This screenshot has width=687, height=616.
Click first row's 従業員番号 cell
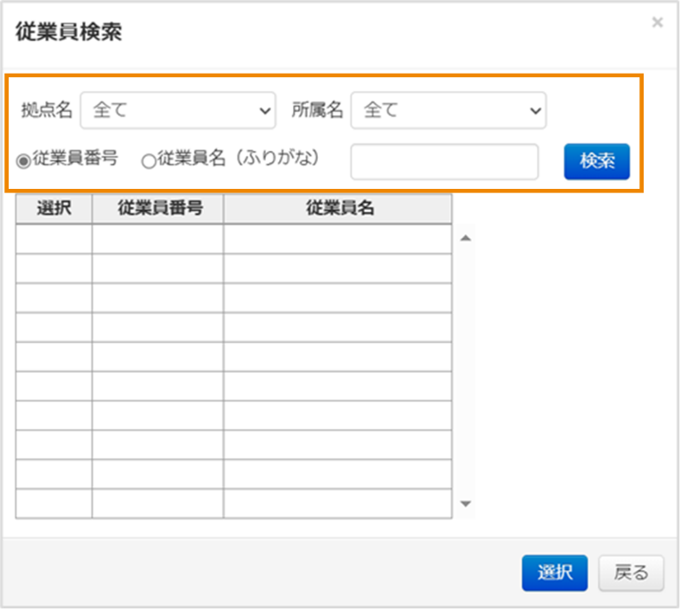pyautogui.click(x=158, y=239)
